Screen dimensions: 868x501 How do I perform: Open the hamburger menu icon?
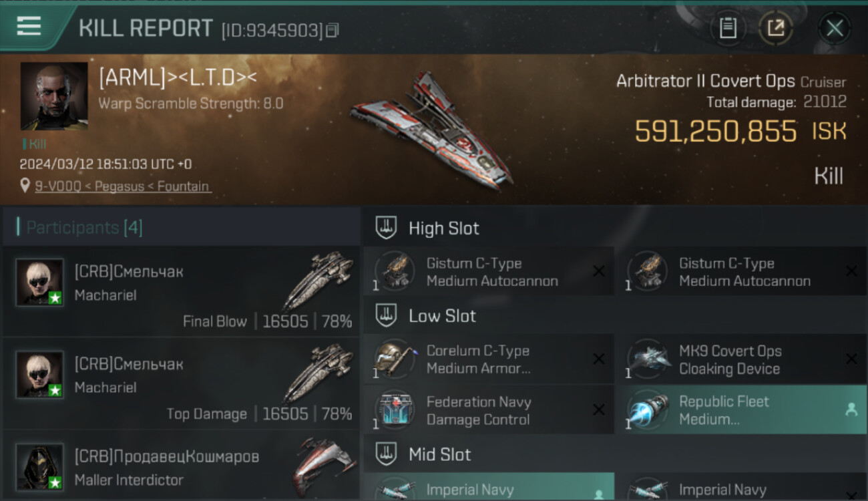coord(29,26)
